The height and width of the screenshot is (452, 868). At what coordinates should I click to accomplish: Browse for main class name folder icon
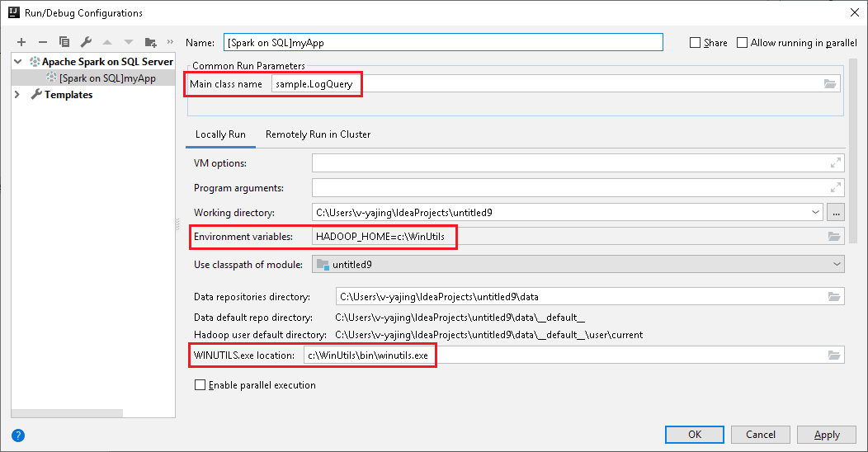pyautogui.click(x=830, y=84)
